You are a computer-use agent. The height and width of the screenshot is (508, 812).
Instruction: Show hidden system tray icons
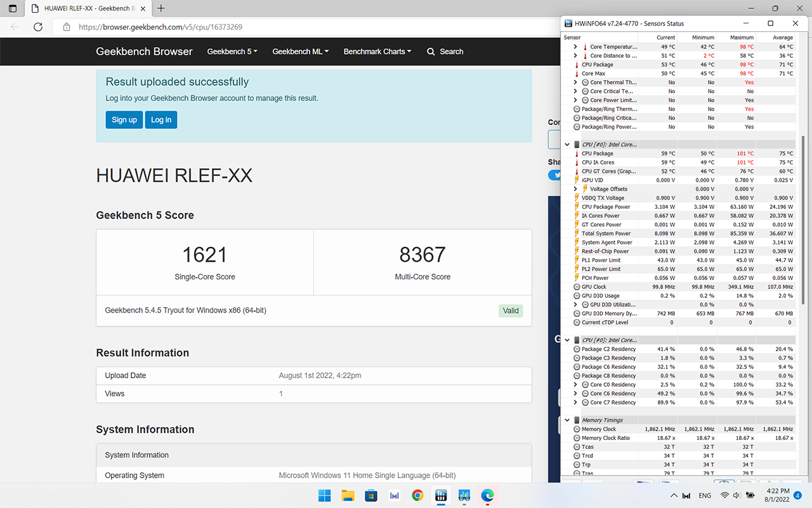(674, 495)
